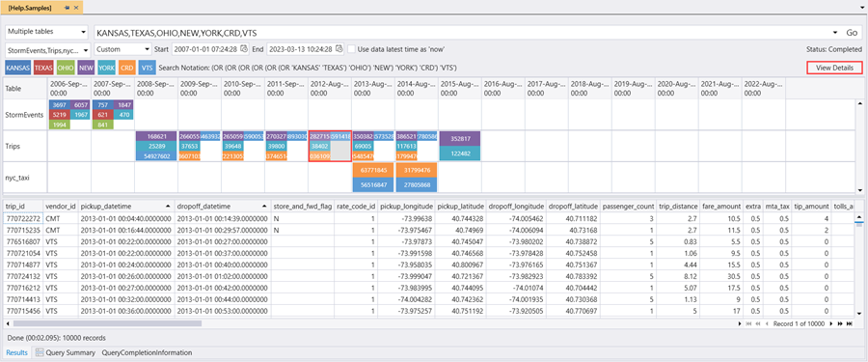
Task: Click the passenger_count column header
Action: click(x=629, y=206)
